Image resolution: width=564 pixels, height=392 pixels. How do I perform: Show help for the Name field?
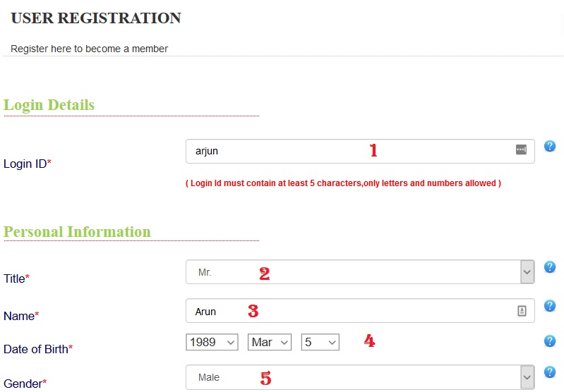550,306
